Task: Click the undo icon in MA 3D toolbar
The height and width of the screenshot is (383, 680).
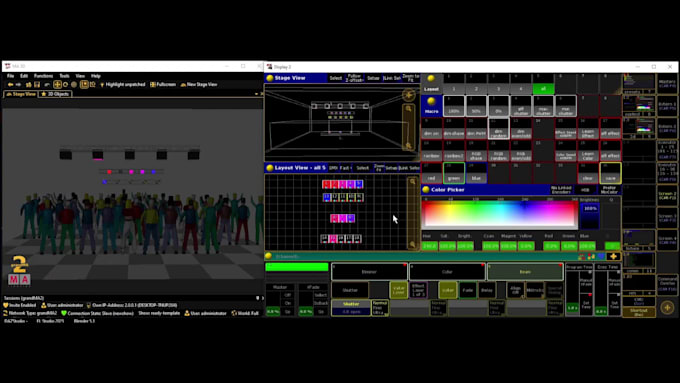Action: point(47,85)
